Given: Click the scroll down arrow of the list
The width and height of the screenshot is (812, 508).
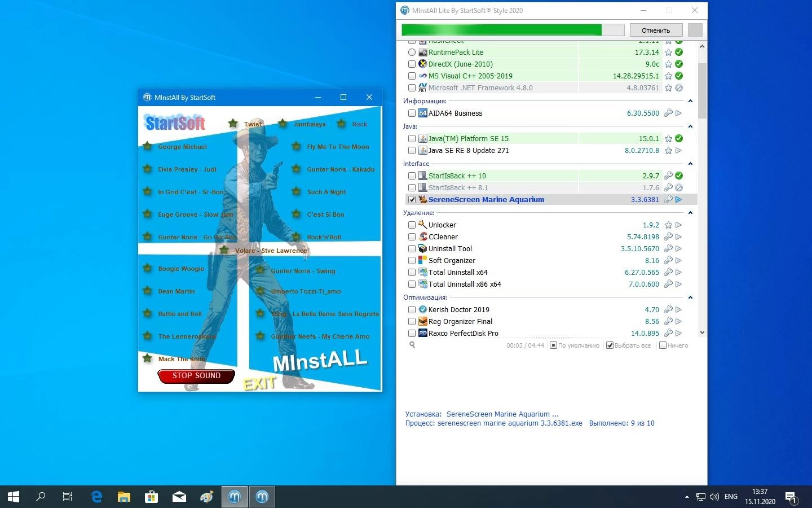Looking at the screenshot, I should point(702,333).
